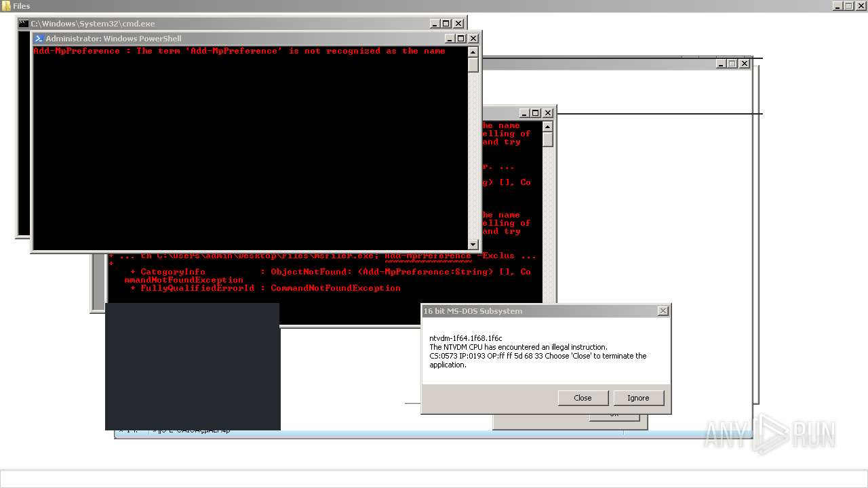Minimize the C:\Windows\System32\cmd.exe window
The width and height of the screenshot is (868, 488).
[x=435, y=23]
